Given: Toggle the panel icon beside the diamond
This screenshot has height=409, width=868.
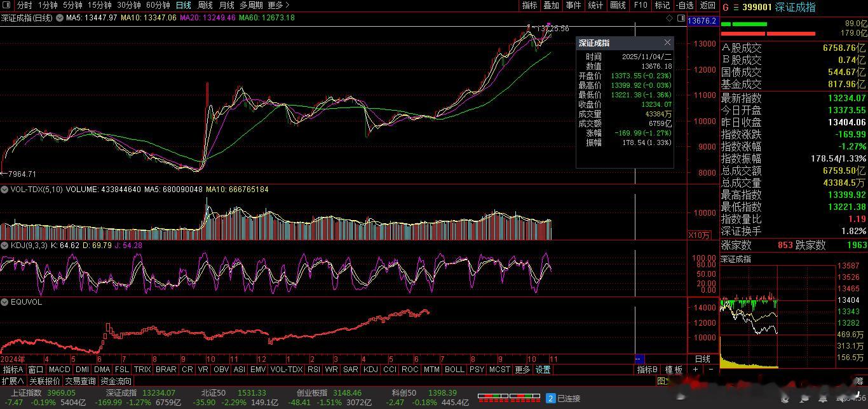Looking at the screenshot, I should (680, 18).
